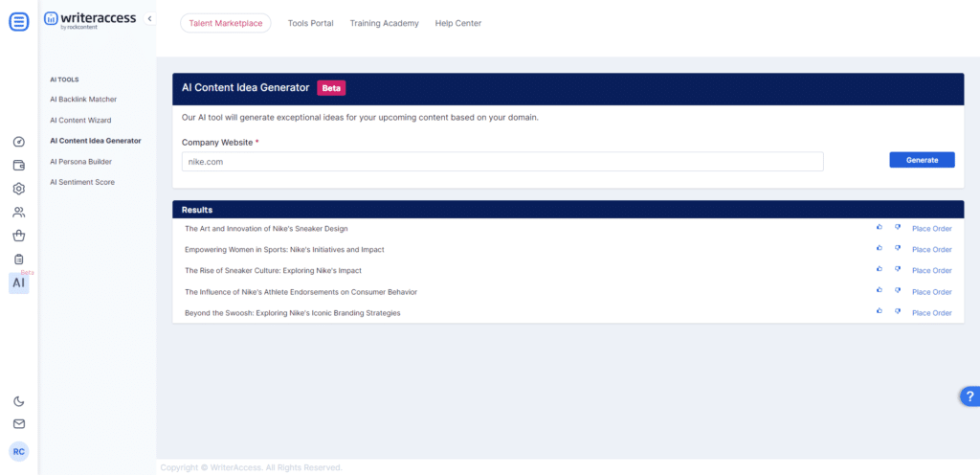The height and width of the screenshot is (475, 980).
Task: Open the blue help question mark bubble
Action: [x=969, y=396]
